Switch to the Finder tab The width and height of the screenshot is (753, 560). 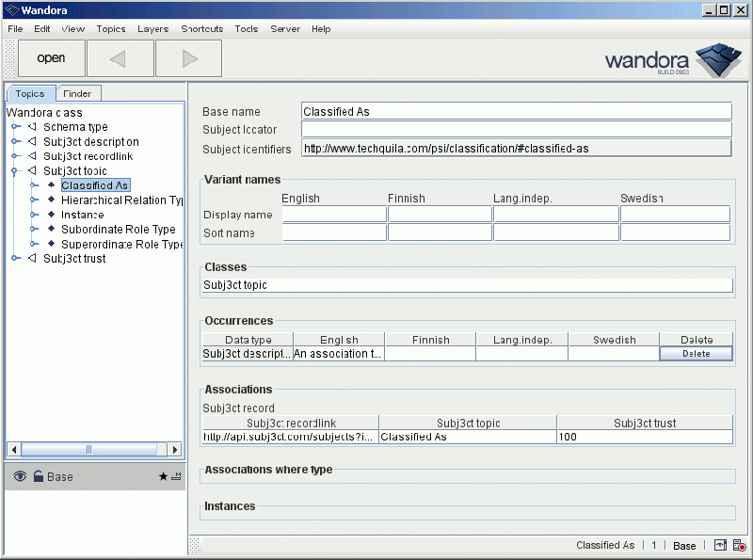78,93
